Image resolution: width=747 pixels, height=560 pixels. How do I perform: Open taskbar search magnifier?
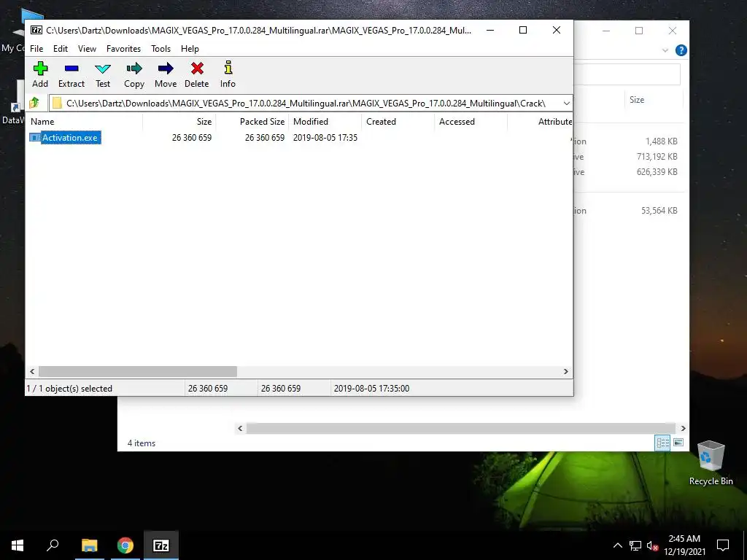coord(53,545)
